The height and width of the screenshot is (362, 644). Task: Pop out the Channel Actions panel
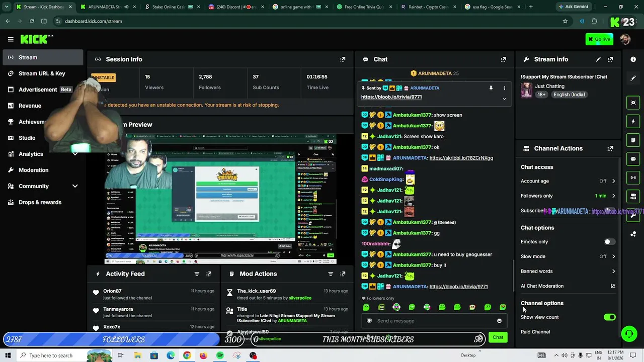coord(610,149)
